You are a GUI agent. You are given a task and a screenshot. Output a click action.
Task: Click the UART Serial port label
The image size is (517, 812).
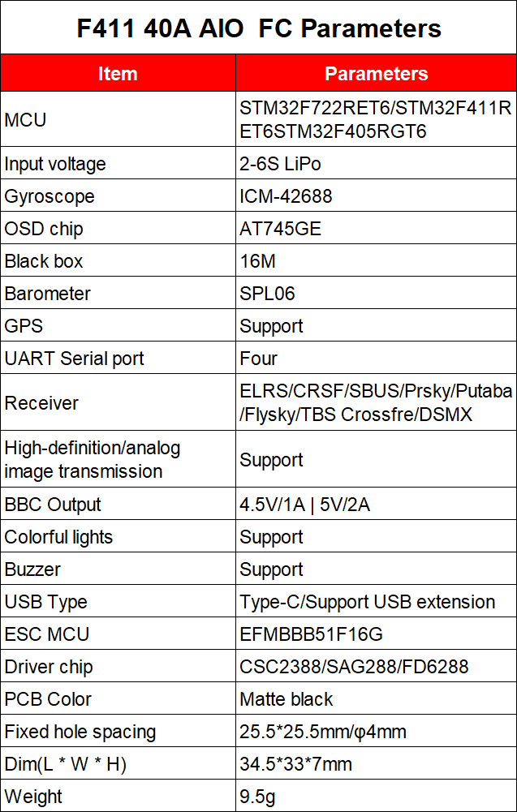[x=74, y=359]
